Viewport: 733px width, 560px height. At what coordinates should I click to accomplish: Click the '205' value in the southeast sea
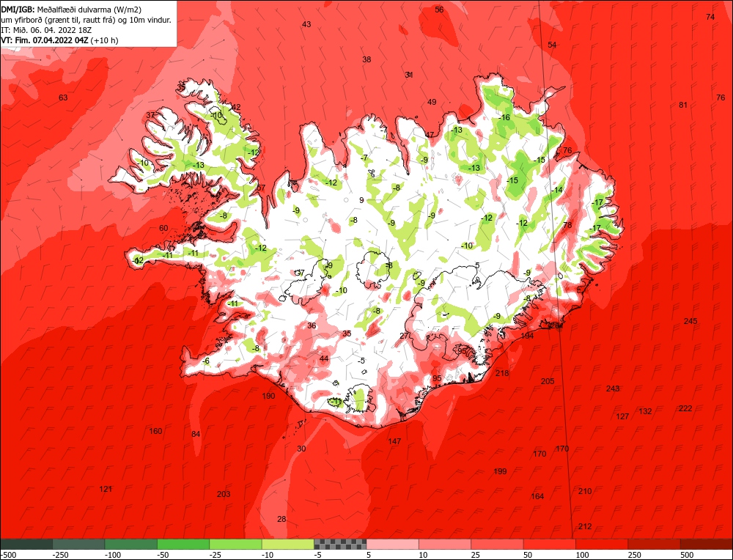tap(548, 381)
